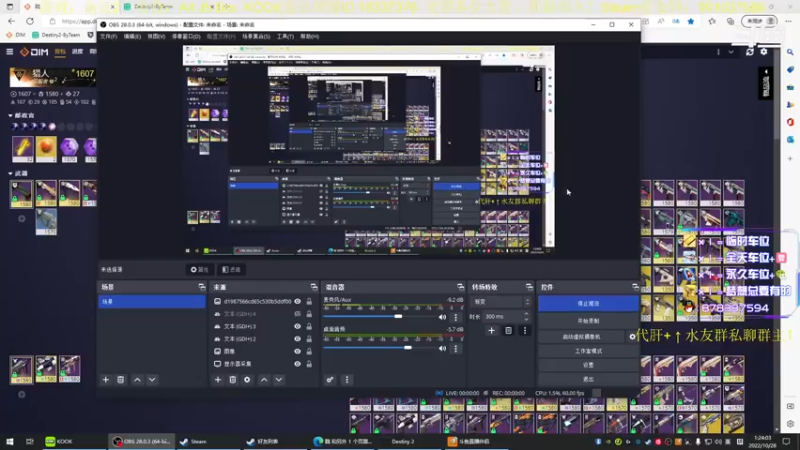
Task: Hide the 文本 (GDI+) 2 source
Action: (x=297, y=339)
